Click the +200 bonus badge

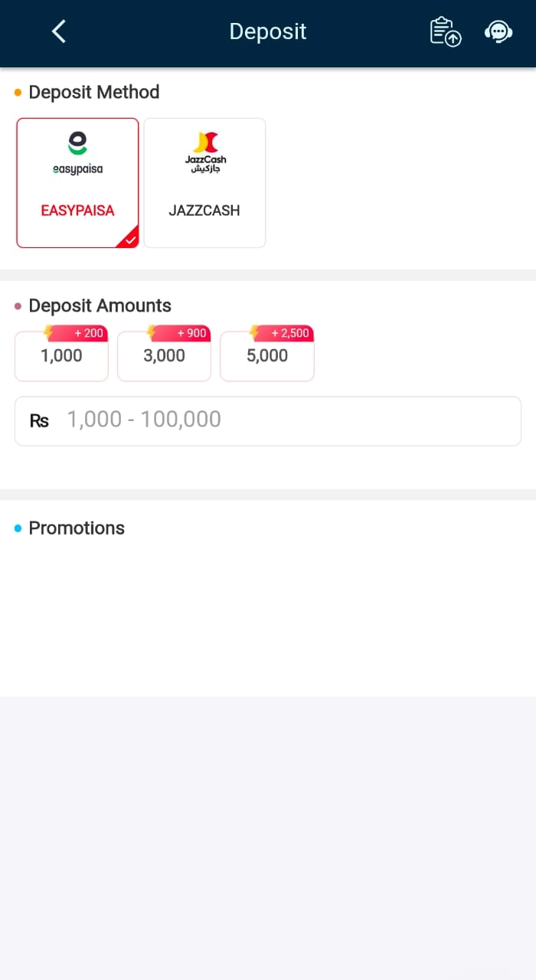click(88, 333)
